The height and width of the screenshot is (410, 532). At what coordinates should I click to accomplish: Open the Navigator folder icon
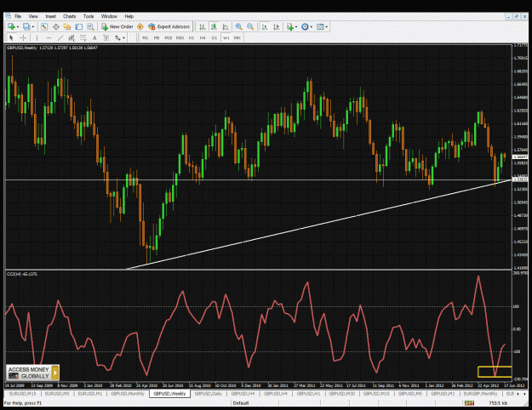(67, 26)
